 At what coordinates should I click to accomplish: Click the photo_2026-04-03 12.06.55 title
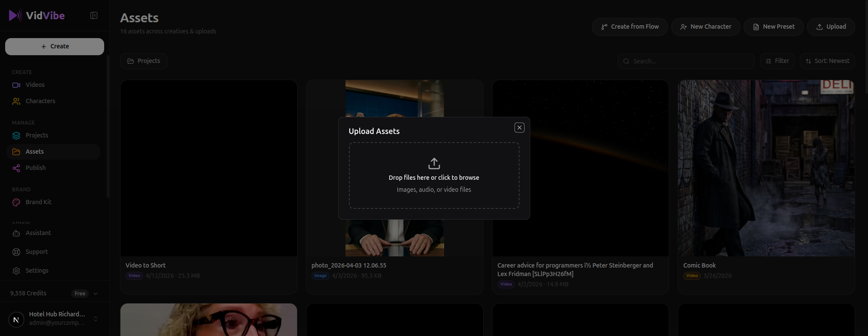349,265
